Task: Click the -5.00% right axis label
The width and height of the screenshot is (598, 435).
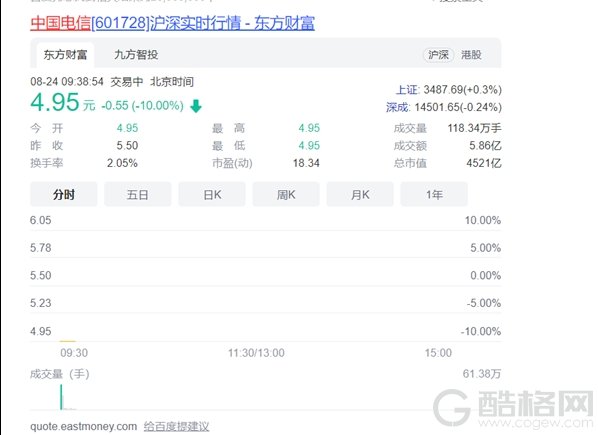Action: pos(484,303)
